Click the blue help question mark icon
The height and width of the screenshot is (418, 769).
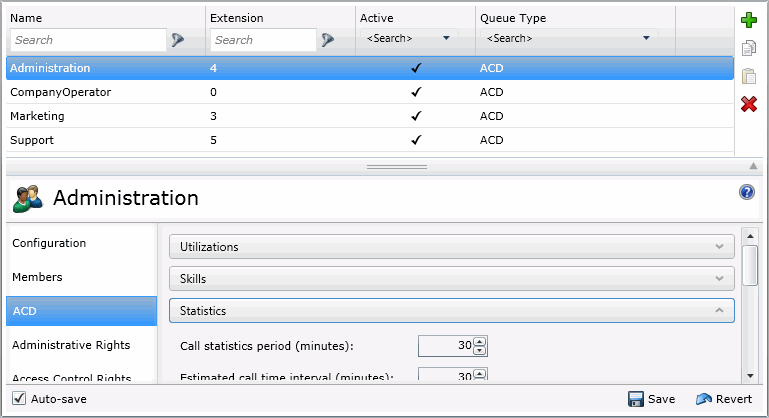tap(746, 192)
